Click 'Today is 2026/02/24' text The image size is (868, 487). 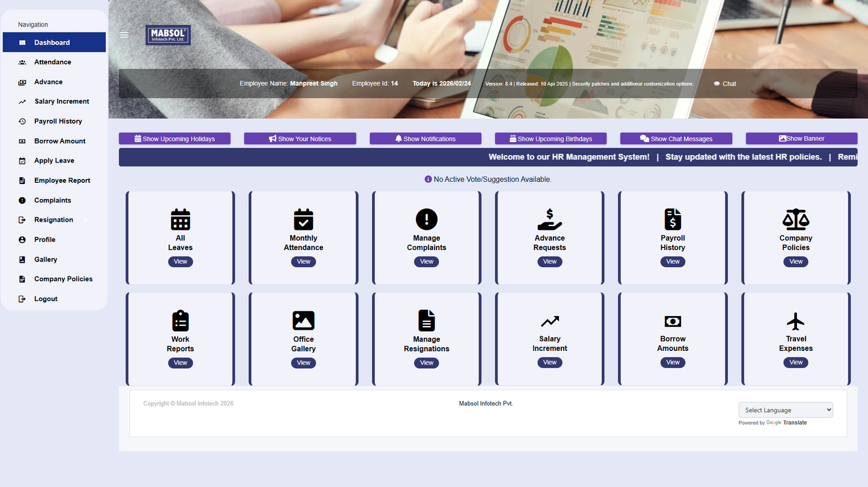coord(442,84)
